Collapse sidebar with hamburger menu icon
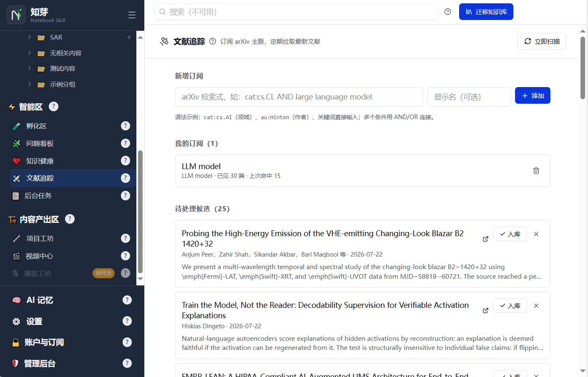The image size is (588, 377). [132, 15]
